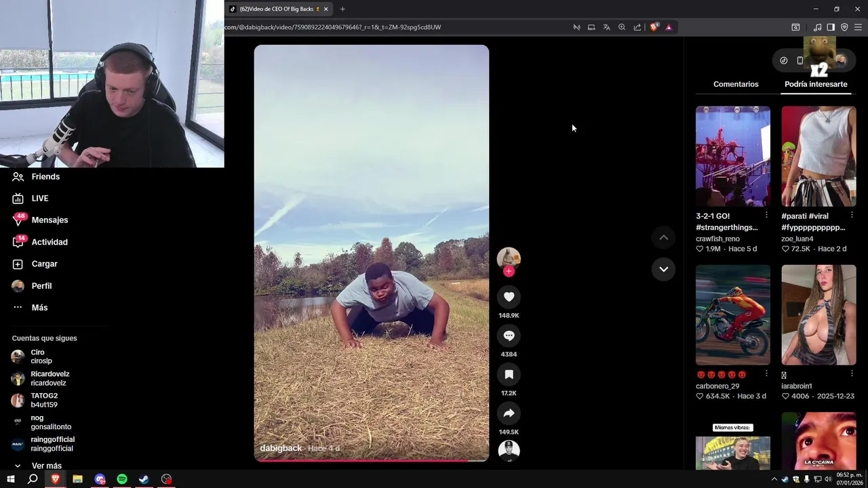Click the phone app icon in the header pill

tap(800, 60)
